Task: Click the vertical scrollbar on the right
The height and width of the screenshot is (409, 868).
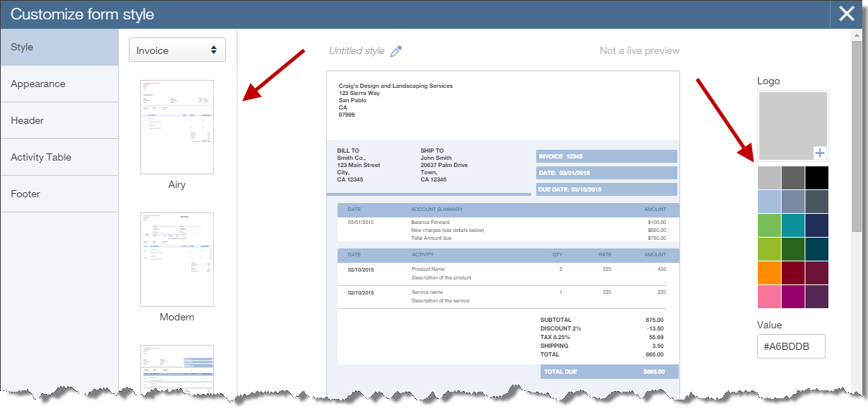Action: [x=856, y=137]
